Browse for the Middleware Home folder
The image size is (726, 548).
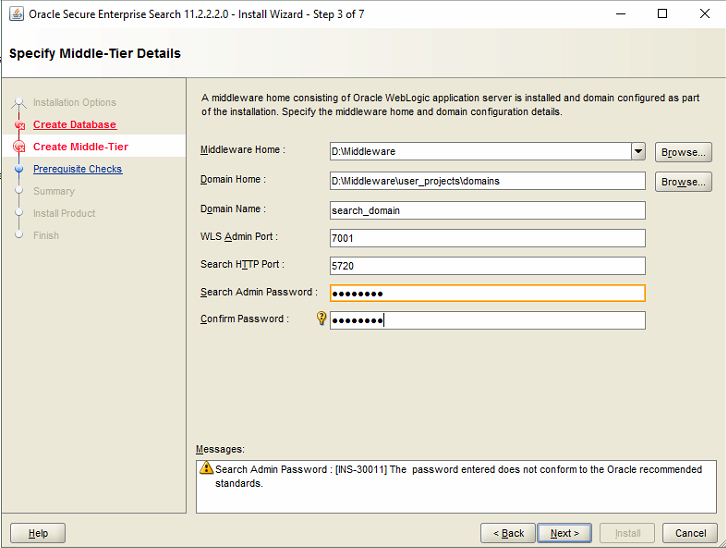click(683, 152)
